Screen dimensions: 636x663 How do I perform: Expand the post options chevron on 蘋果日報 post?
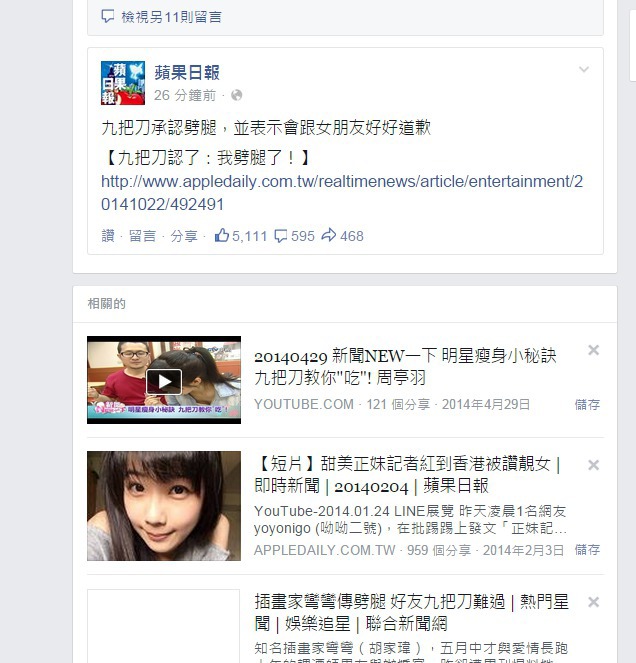click(584, 69)
